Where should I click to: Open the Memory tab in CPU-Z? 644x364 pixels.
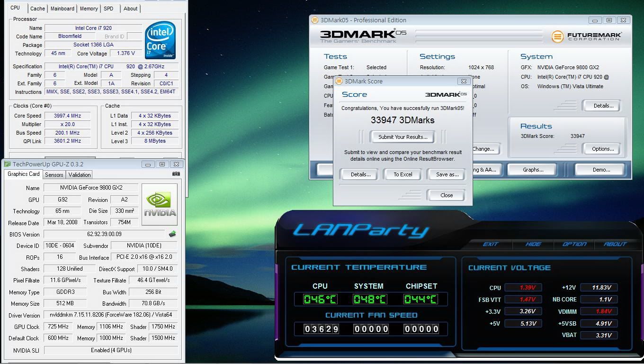click(89, 9)
